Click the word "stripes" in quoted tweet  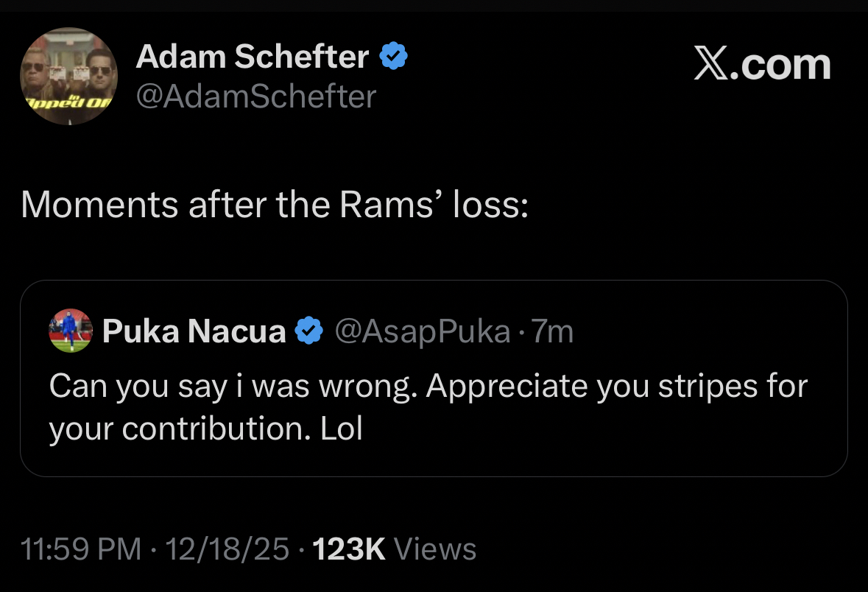(x=702, y=387)
